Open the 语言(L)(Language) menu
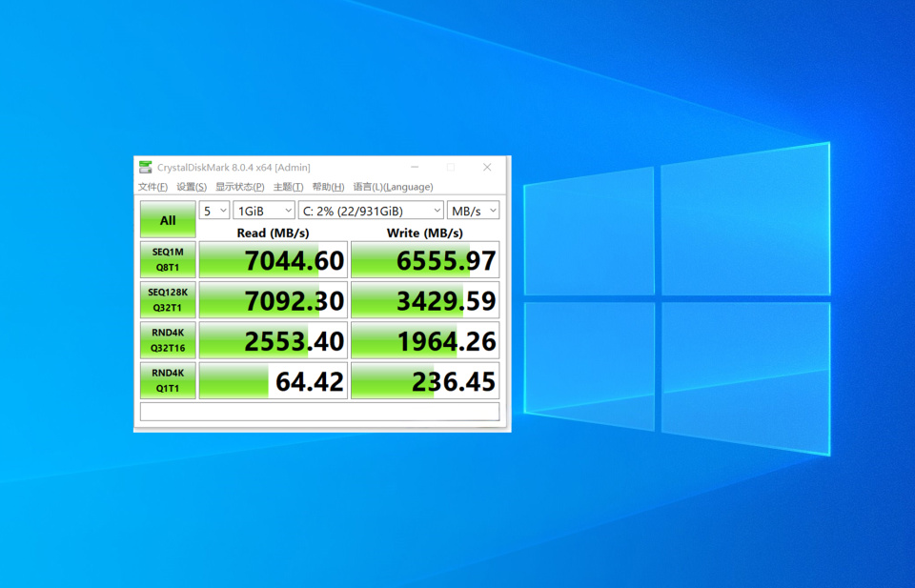915x588 pixels. pos(394,187)
